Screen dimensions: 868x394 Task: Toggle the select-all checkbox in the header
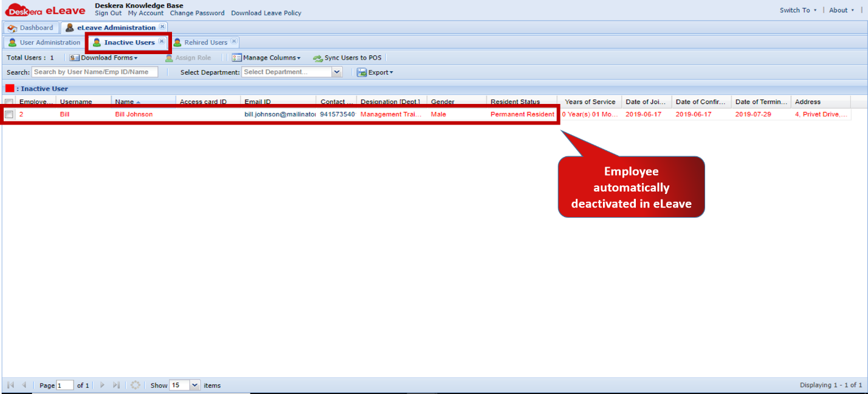(9, 102)
